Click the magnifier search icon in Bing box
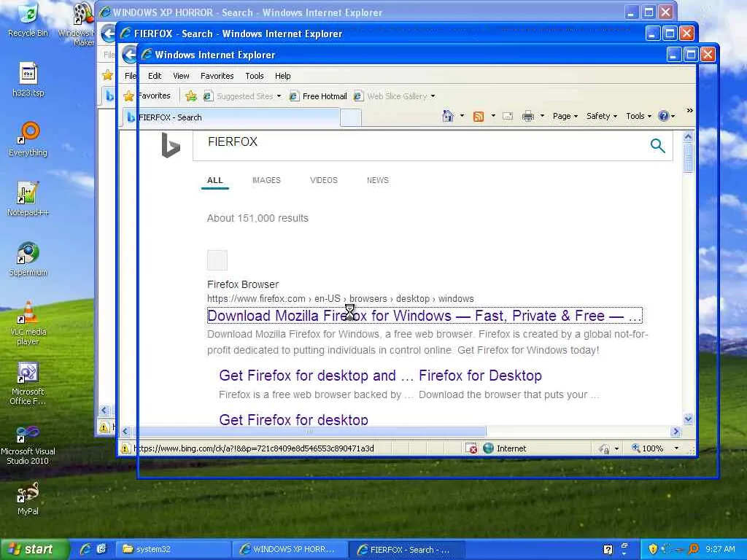Screen dimensions: 747x560 (657, 145)
